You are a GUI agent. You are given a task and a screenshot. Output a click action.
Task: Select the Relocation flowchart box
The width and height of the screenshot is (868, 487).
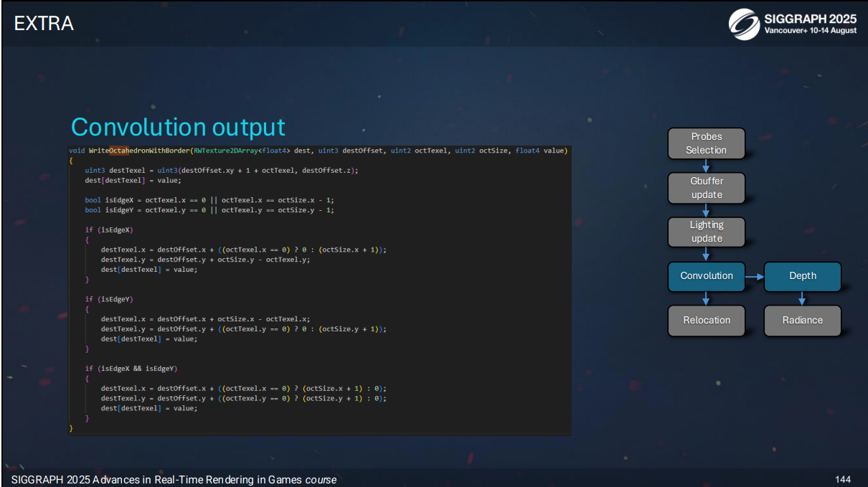[707, 321]
